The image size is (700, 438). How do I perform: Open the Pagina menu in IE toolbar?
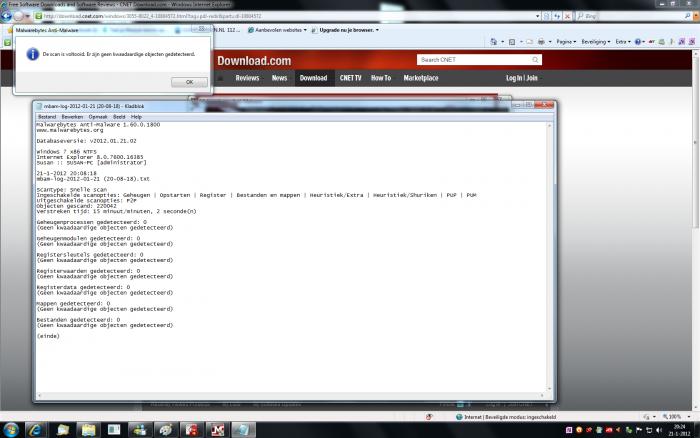(x=566, y=42)
